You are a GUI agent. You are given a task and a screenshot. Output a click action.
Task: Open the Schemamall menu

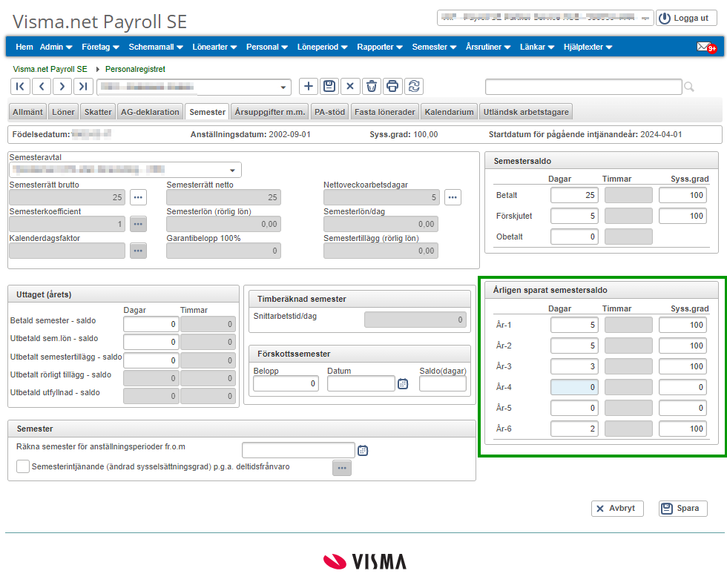(x=156, y=47)
